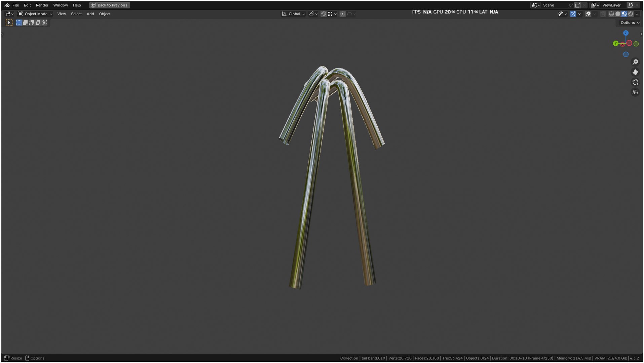This screenshot has height=363, width=644.
Task: Open the viewport Add menu
Action: point(90,14)
